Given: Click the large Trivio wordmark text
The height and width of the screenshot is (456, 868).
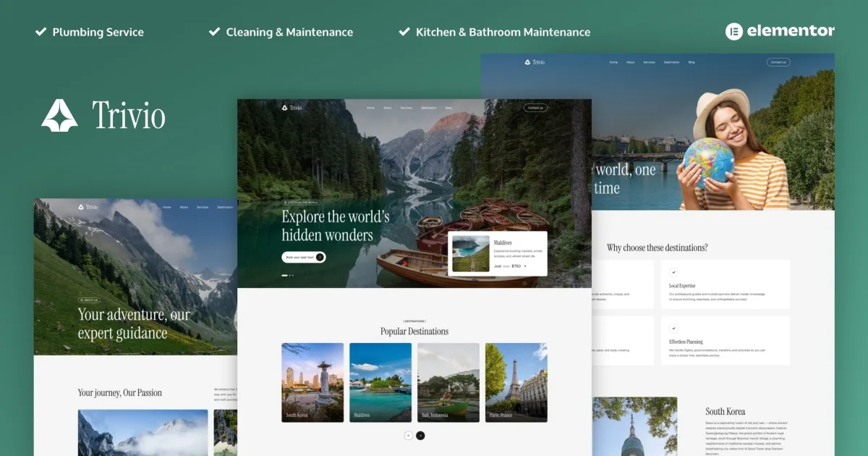Looking at the screenshot, I should click(x=129, y=116).
